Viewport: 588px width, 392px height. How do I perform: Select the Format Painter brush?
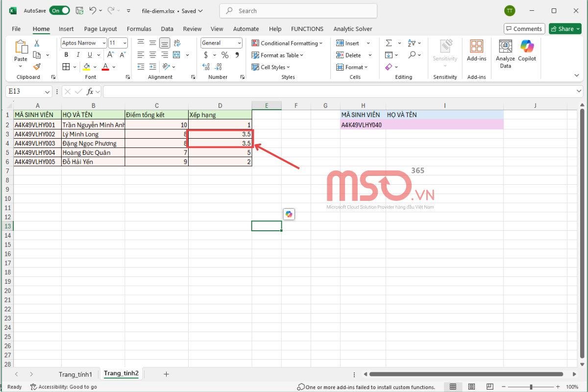[x=36, y=66]
